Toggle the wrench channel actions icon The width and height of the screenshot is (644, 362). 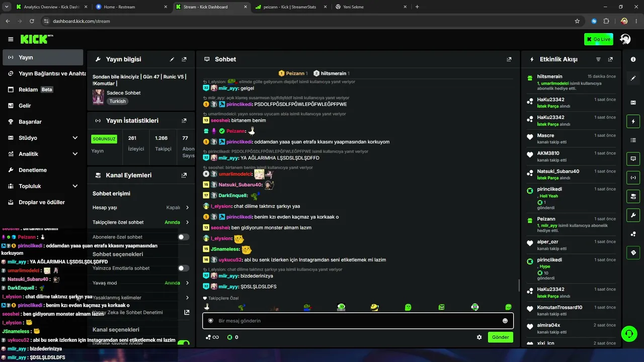coord(633,215)
